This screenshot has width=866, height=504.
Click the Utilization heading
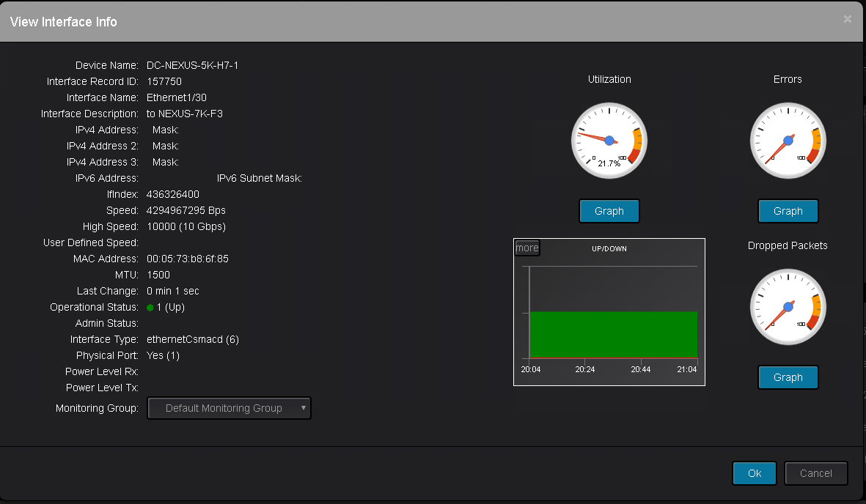[609, 80]
